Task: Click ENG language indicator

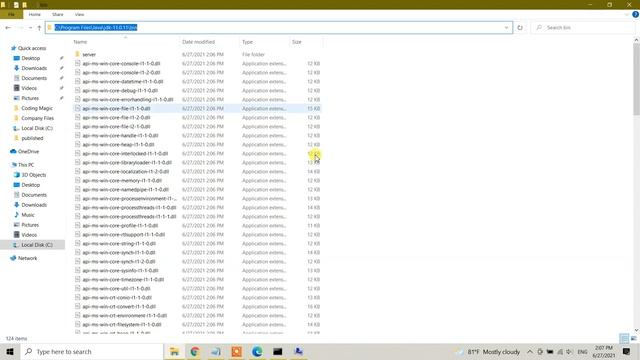Action: pos(582,351)
